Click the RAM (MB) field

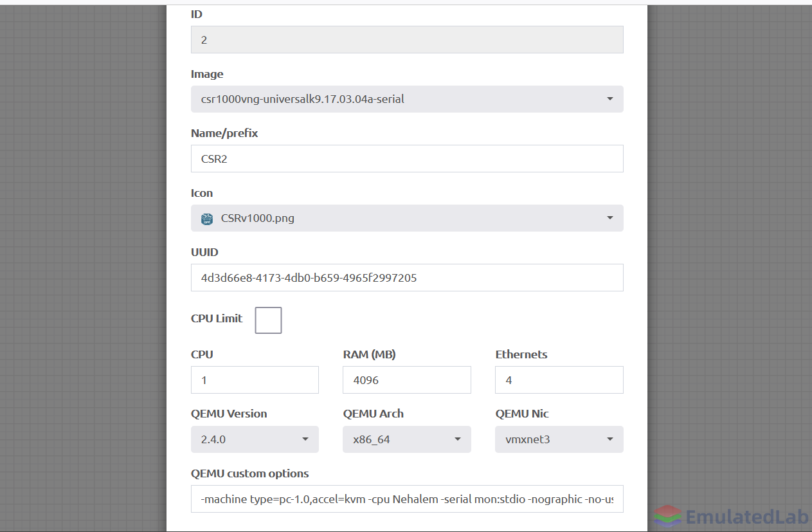pyautogui.click(x=407, y=380)
